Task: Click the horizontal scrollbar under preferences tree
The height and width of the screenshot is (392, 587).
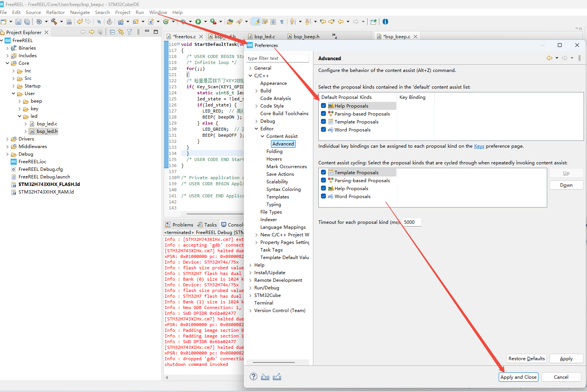Action: 274,362
